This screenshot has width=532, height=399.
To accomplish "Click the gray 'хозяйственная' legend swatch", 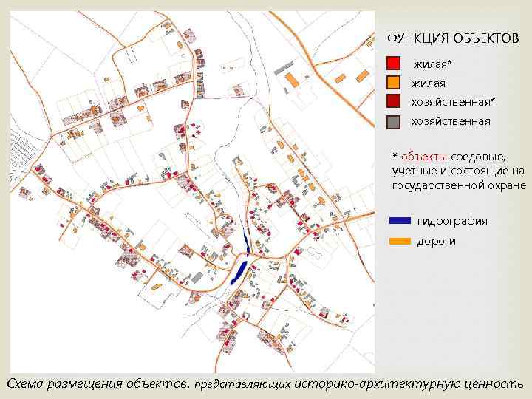I will 393,122.
